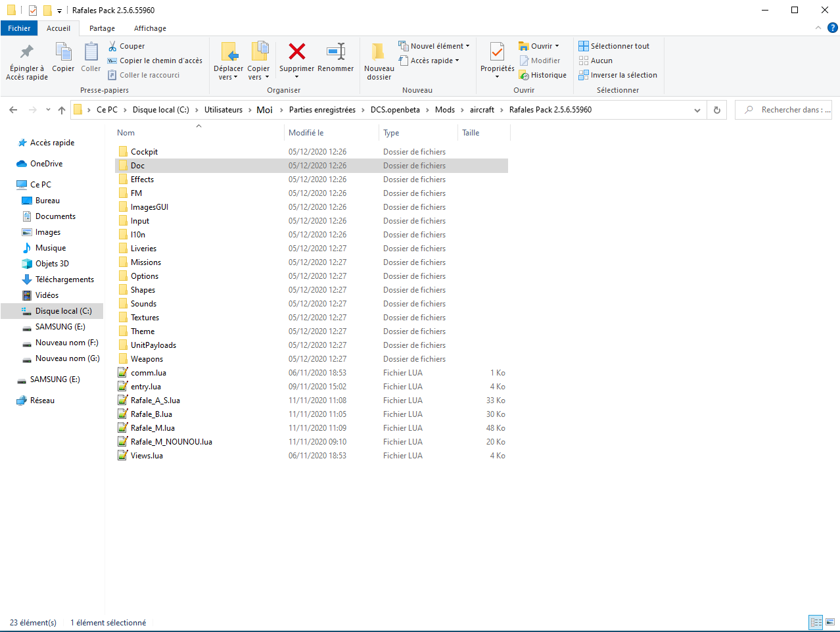Screen dimensions: 840x632
Task: Select the Rafale_M.lua file icon
Action: [x=123, y=428]
